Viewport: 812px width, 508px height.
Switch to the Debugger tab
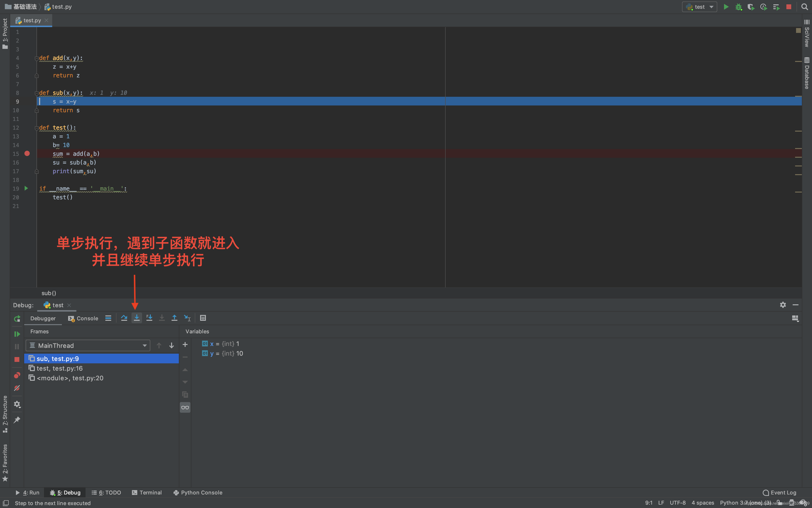tap(43, 318)
